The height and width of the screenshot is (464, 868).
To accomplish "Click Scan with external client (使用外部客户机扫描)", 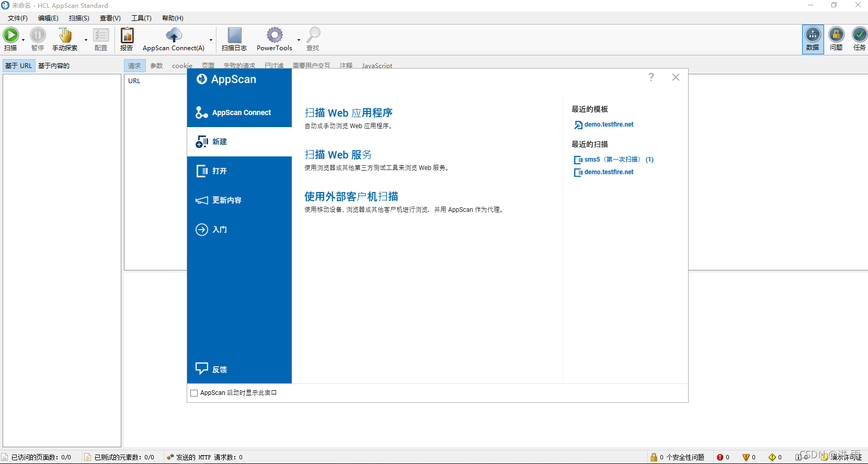I will point(351,196).
